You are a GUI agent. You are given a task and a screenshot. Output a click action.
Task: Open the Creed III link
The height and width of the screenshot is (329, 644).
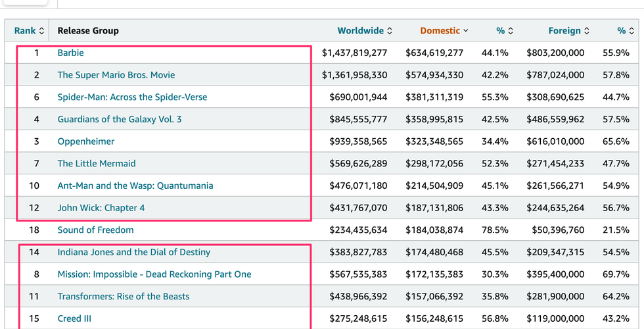click(x=74, y=318)
